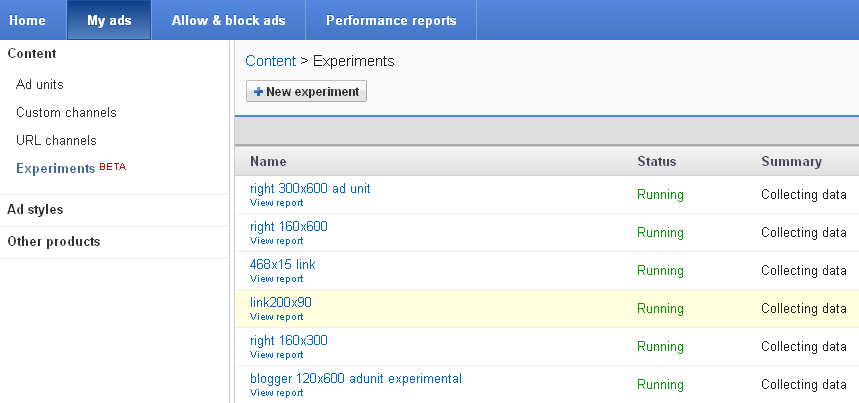Switch to the My ads tab
Screen dimensions: 859x403
[x=109, y=20]
